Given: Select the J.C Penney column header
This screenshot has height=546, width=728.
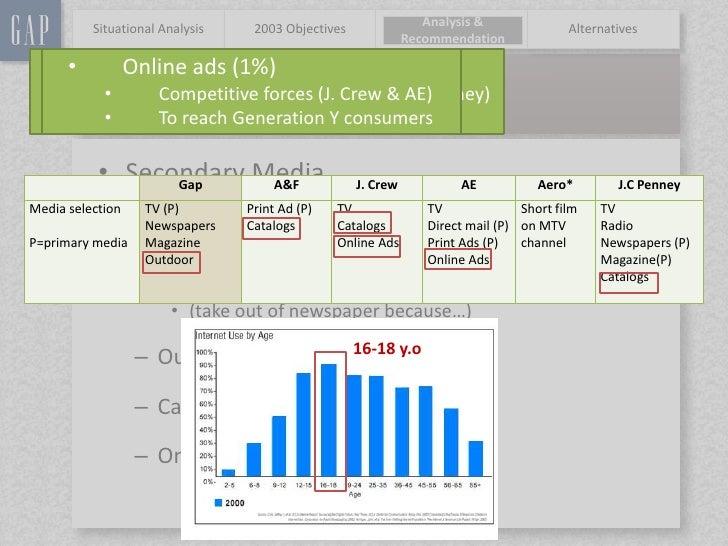Looking at the screenshot, I should pos(649,188).
